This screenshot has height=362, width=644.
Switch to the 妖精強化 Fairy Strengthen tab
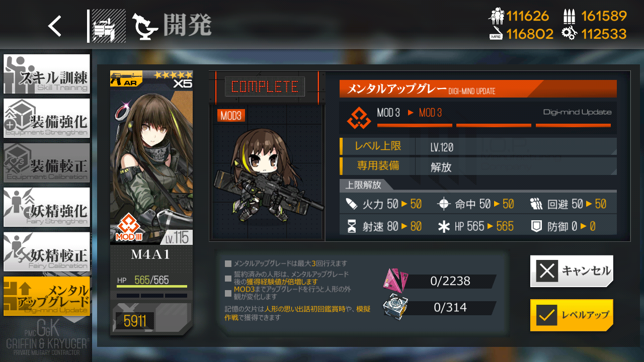[47, 207]
